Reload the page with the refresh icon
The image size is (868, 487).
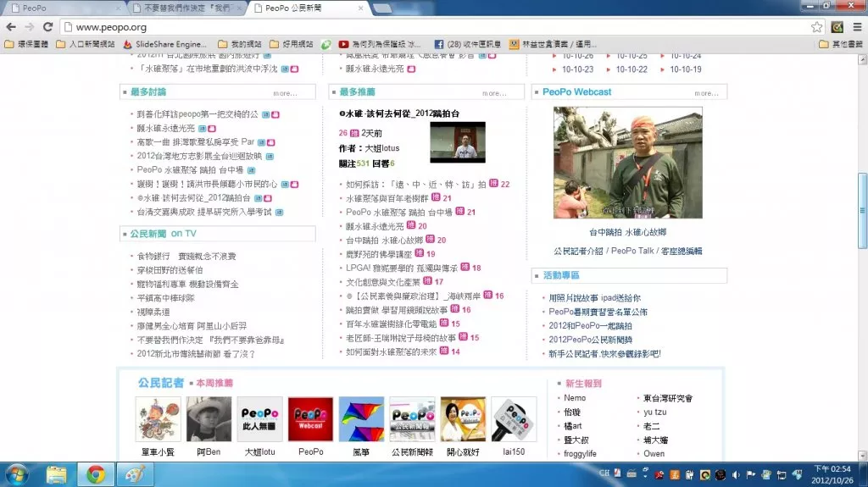(48, 26)
